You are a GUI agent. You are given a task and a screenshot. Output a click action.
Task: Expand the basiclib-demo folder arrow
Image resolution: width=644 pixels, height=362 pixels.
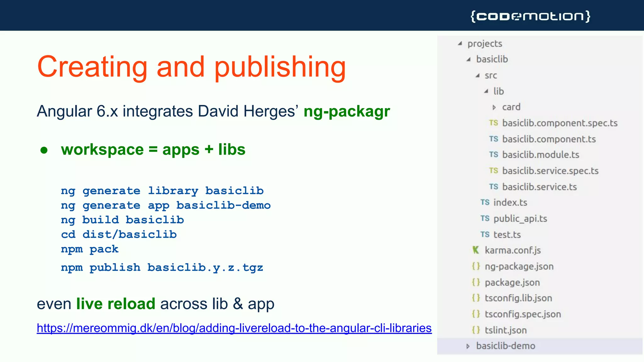click(x=468, y=346)
